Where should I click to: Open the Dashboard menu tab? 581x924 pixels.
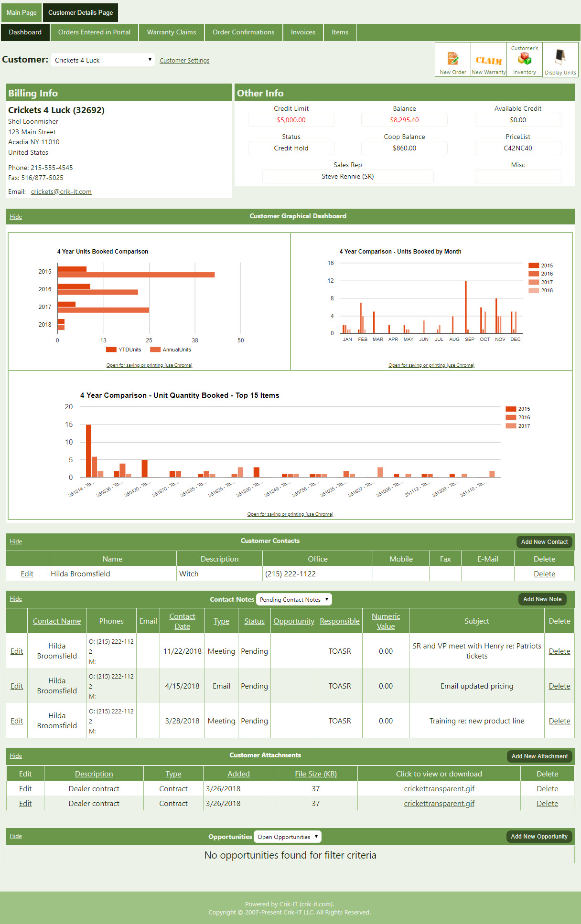coord(25,32)
